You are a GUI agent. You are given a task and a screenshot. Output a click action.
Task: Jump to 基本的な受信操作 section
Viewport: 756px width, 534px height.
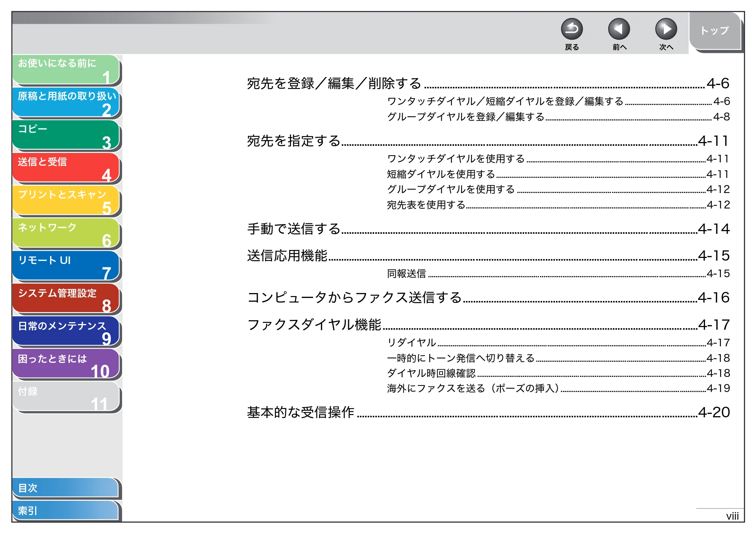coord(488,412)
